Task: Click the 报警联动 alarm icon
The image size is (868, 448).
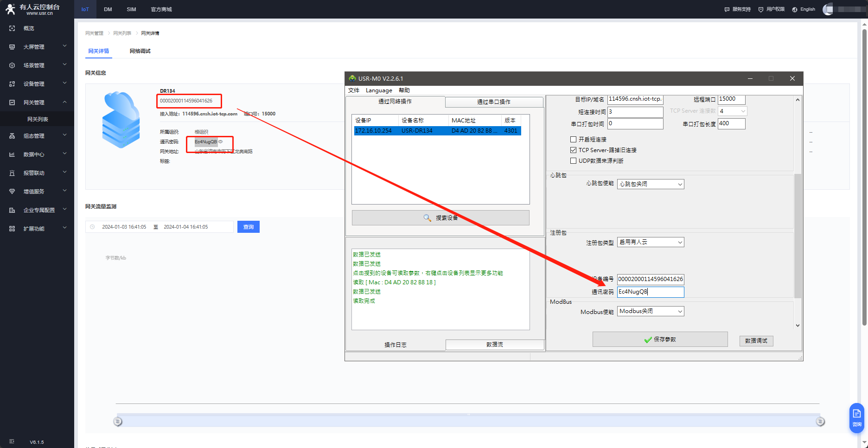Action: tap(12, 173)
